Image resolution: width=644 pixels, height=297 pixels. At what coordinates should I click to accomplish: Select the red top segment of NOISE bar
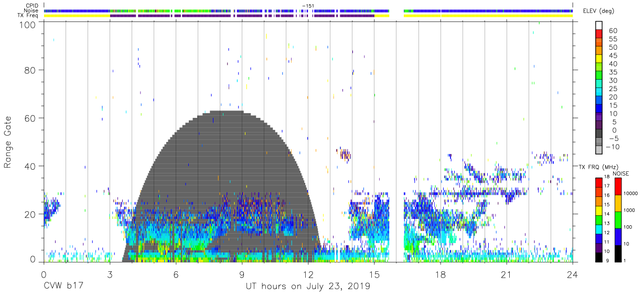(x=618, y=186)
